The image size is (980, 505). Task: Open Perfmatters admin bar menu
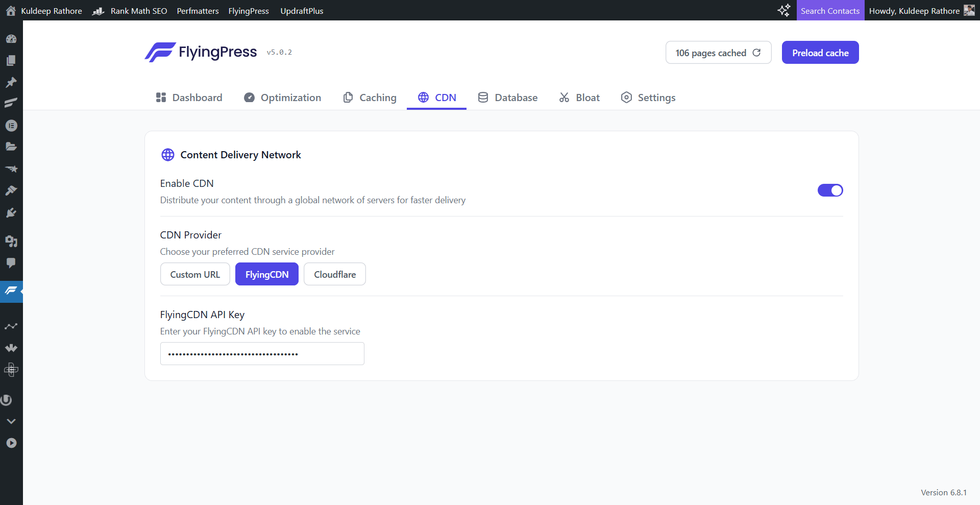198,11
